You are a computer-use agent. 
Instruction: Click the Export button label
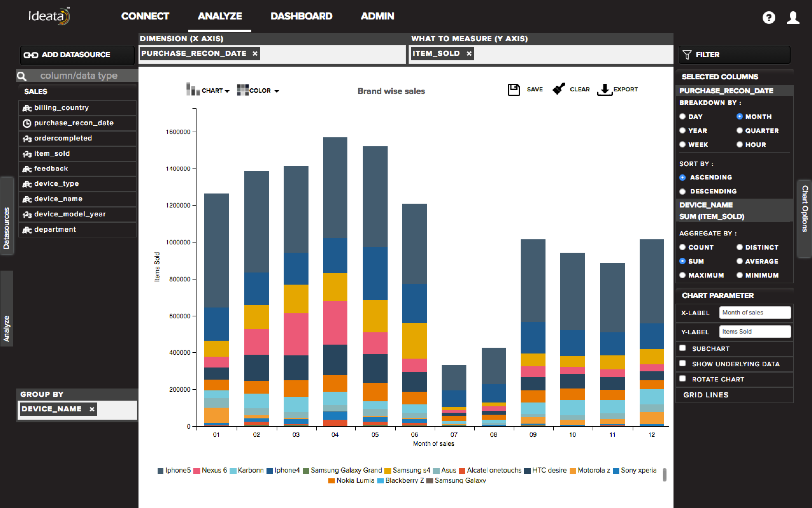pos(626,89)
